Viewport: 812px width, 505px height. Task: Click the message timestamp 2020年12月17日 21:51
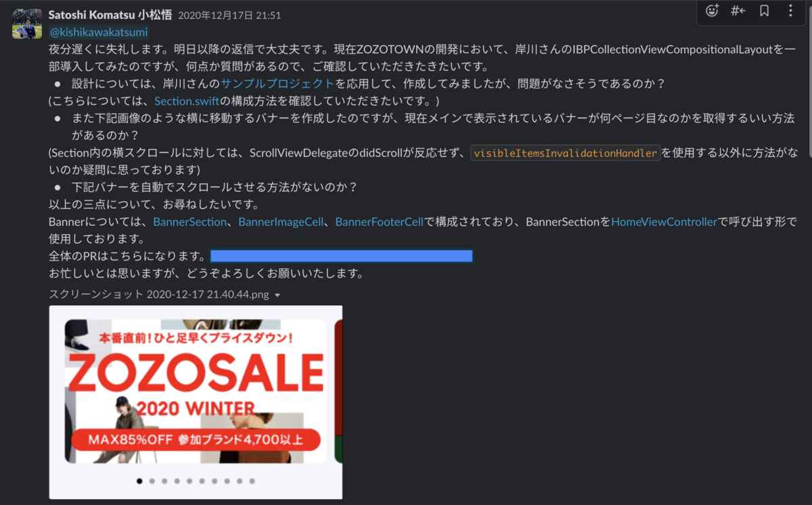tap(229, 15)
